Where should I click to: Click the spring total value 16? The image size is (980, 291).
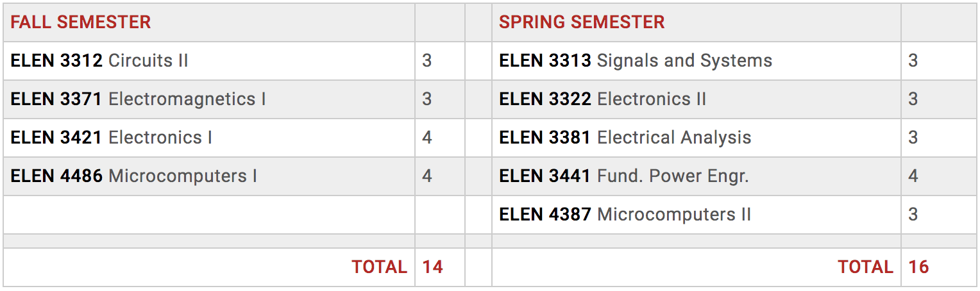(919, 267)
